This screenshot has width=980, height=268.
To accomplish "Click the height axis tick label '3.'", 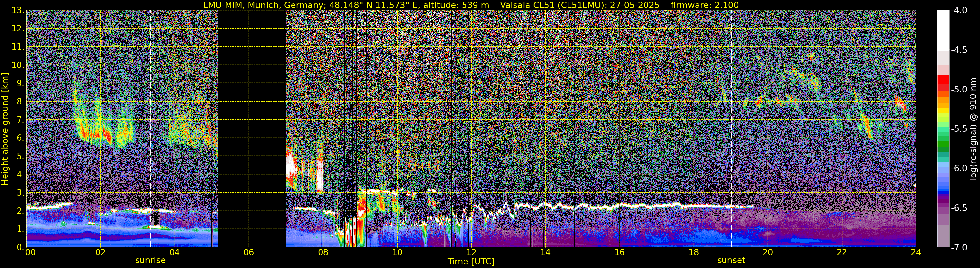I will click(x=20, y=193).
